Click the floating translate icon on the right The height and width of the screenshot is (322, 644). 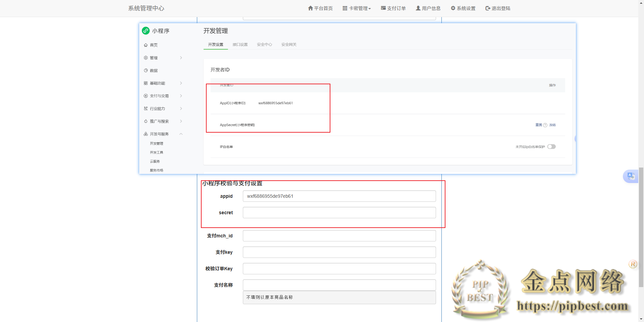(x=630, y=176)
